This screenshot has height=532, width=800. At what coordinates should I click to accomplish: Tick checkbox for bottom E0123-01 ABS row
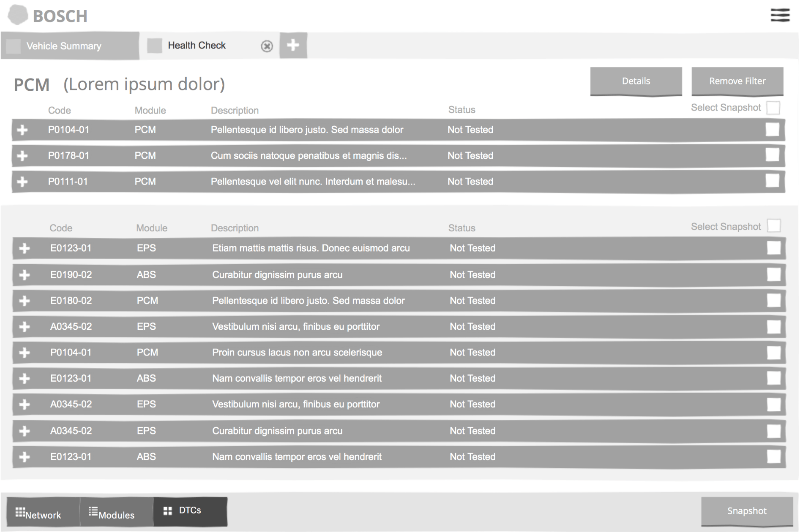[774, 456]
